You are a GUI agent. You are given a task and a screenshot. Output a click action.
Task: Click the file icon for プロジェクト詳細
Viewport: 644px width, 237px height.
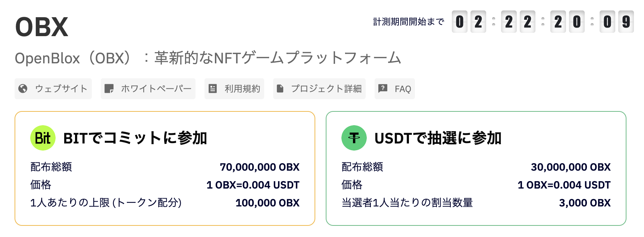tap(280, 89)
